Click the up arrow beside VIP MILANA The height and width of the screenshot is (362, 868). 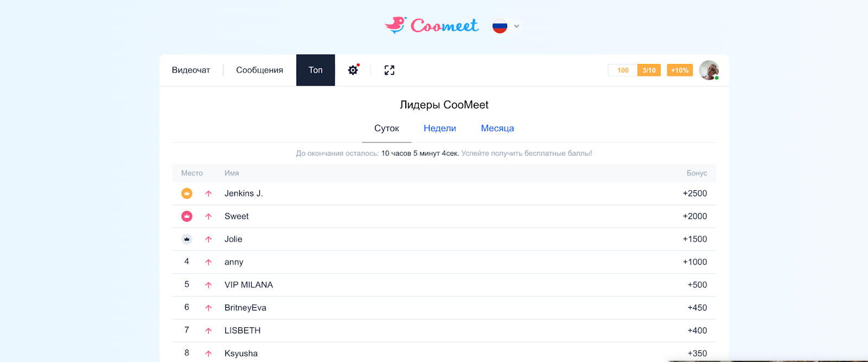(208, 285)
